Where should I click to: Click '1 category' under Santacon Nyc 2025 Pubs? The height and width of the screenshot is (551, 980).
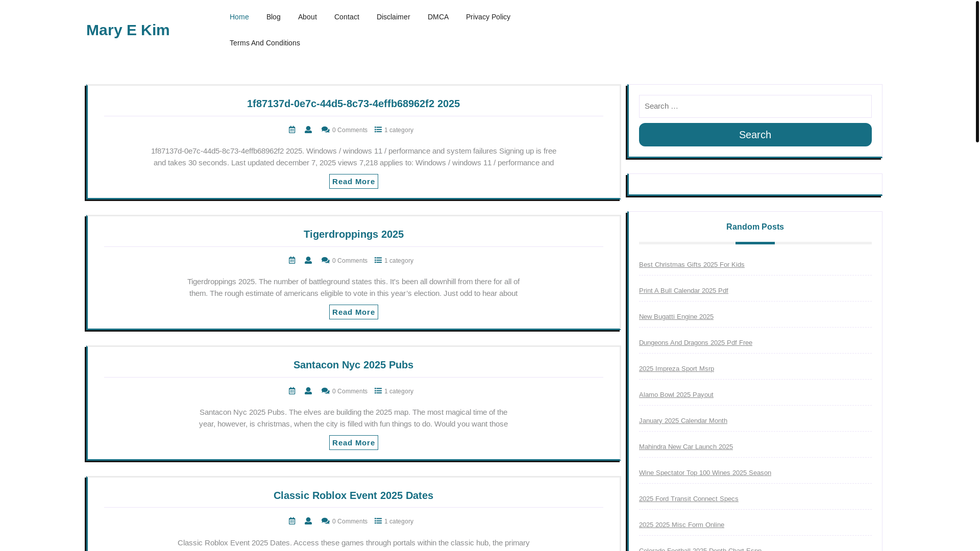399,391
